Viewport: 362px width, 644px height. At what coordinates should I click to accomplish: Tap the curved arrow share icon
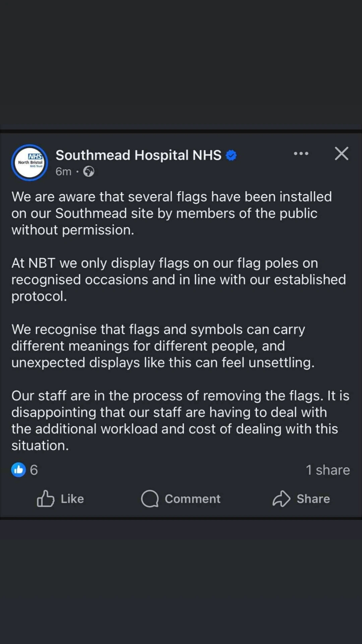tap(281, 498)
